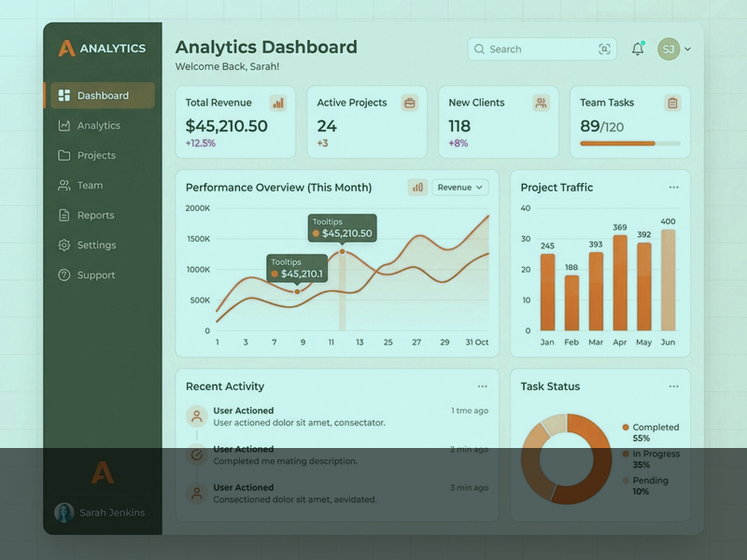747x560 pixels.
Task: Click the Dashboard grid icon
Action: (63, 95)
